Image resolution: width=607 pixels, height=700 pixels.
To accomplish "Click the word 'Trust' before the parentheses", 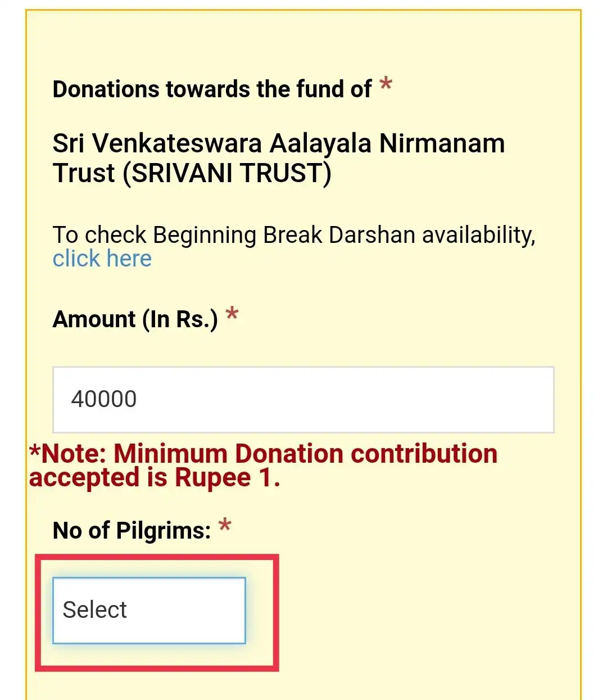I will coord(84,173).
